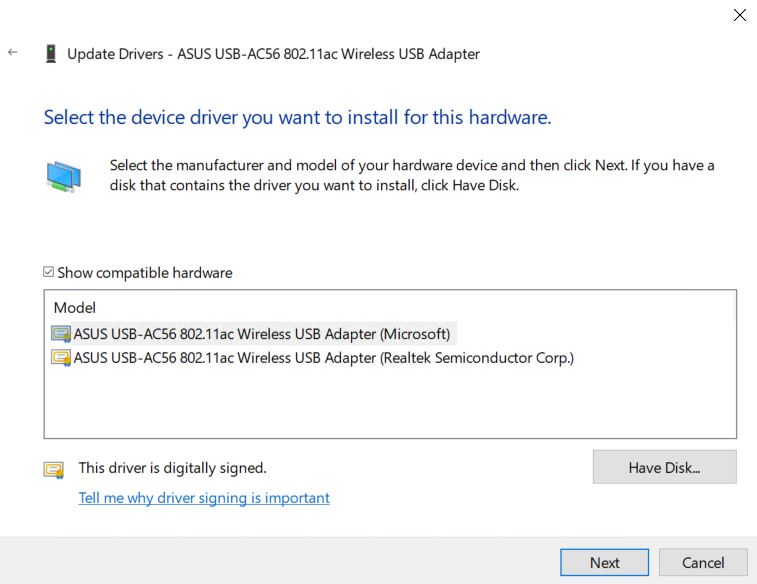Viewport: 757px width, 584px height.
Task: Cancel the driver update wizard
Action: coord(703,562)
